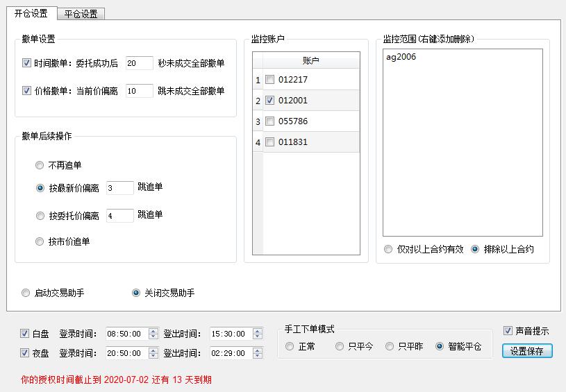Viewport: 566px width, 392px height.
Task: Click the time cancel seconds input field
Action: (x=139, y=63)
